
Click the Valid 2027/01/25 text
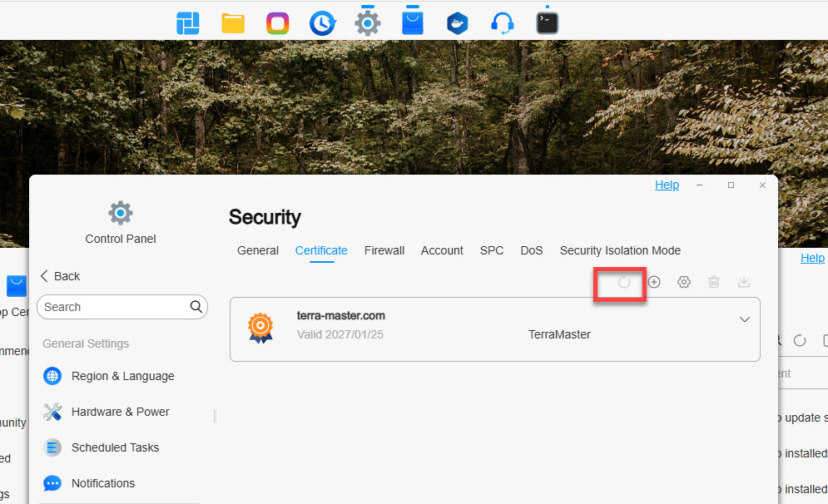340,334
